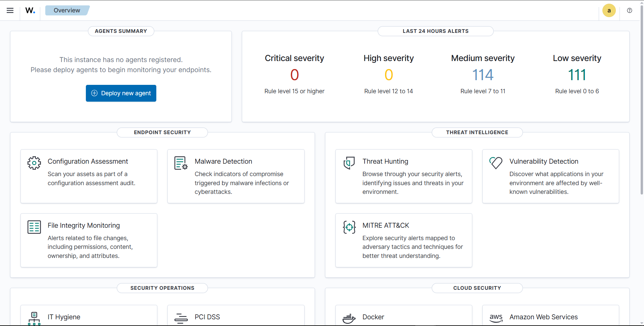Open the hamburger navigation menu

coord(10,10)
